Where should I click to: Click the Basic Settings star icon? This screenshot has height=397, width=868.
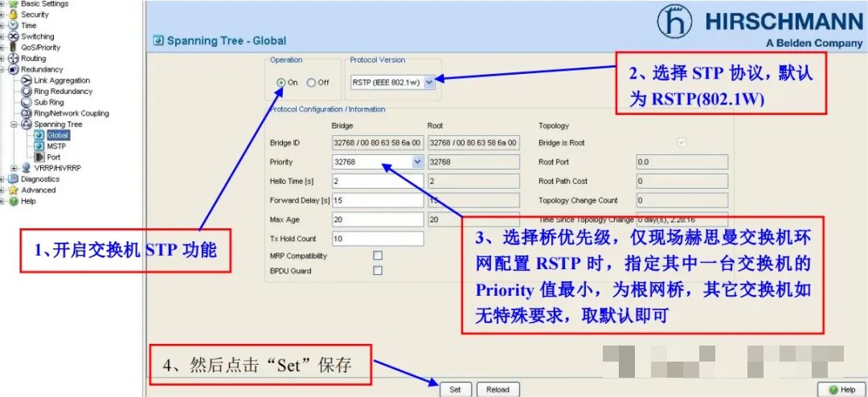pos(14,4)
